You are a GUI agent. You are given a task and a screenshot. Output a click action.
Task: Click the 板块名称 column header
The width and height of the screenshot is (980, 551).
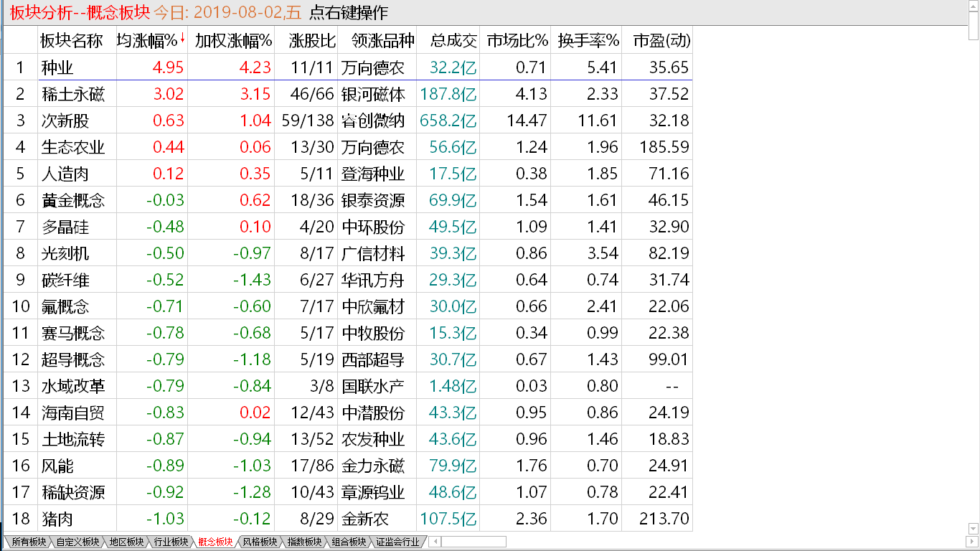71,41
